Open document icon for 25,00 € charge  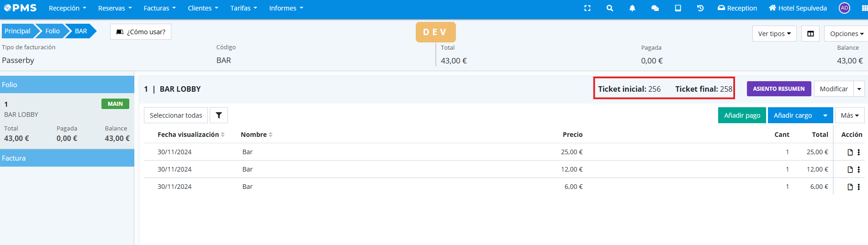click(850, 152)
